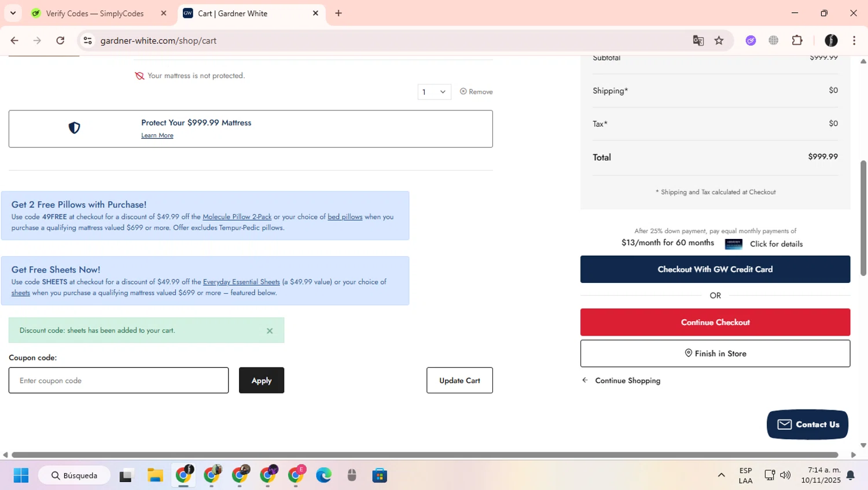Open Microsoft Store from the taskbar
Viewport: 868px width, 490px height.
tap(380, 476)
